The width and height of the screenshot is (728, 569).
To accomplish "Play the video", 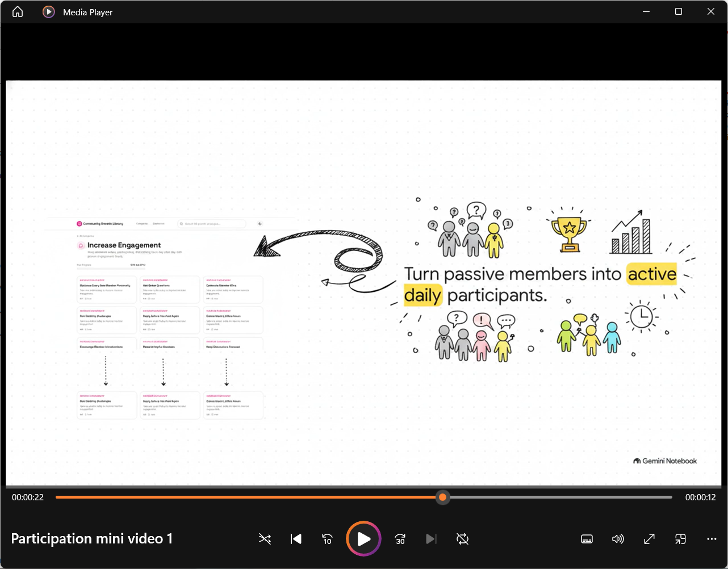I will point(363,539).
